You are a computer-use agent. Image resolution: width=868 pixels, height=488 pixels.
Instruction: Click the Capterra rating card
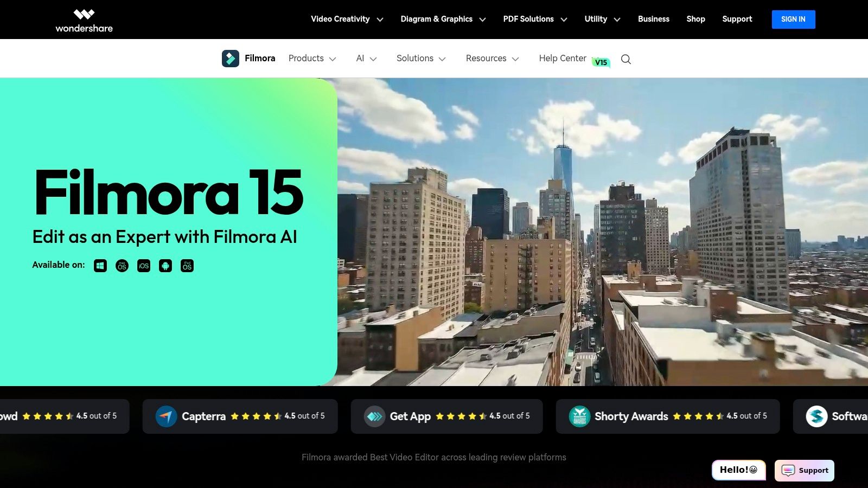pos(240,416)
